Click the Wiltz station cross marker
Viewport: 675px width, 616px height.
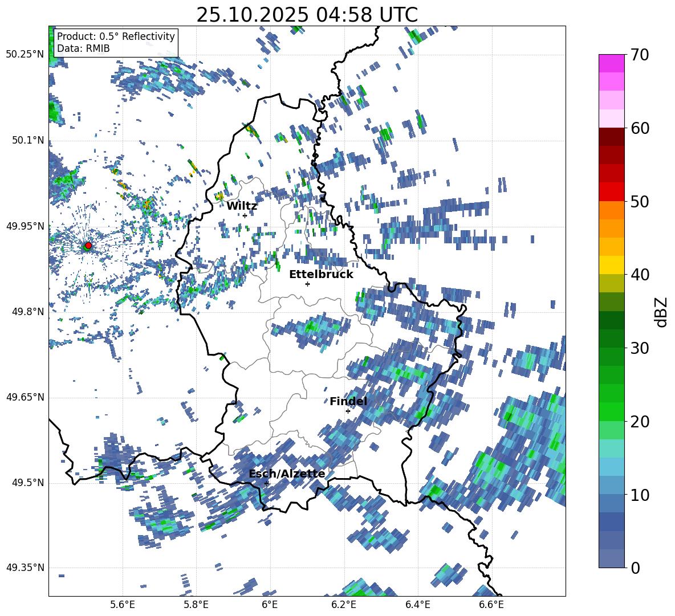pos(245,215)
